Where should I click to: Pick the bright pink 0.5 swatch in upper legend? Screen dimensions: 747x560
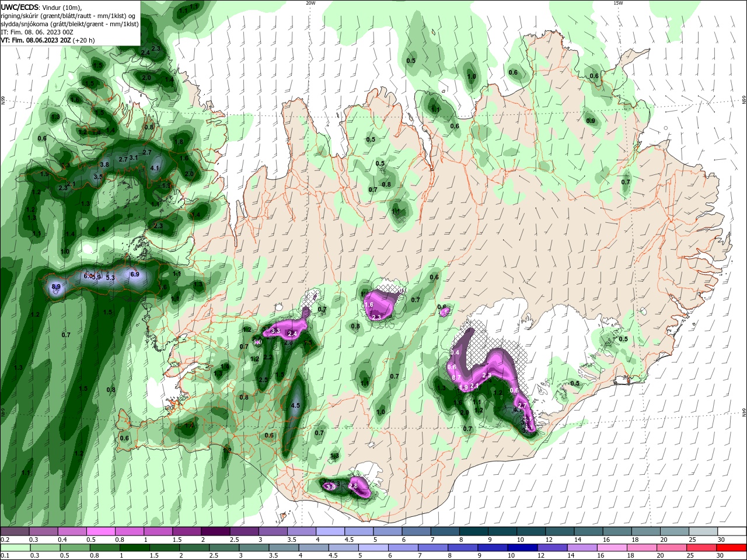(101, 531)
